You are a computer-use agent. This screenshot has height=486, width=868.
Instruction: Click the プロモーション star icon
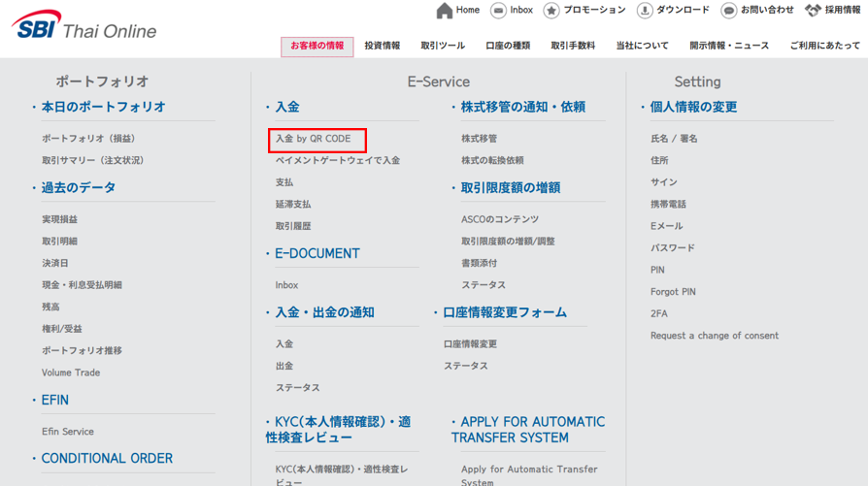tap(551, 11)
